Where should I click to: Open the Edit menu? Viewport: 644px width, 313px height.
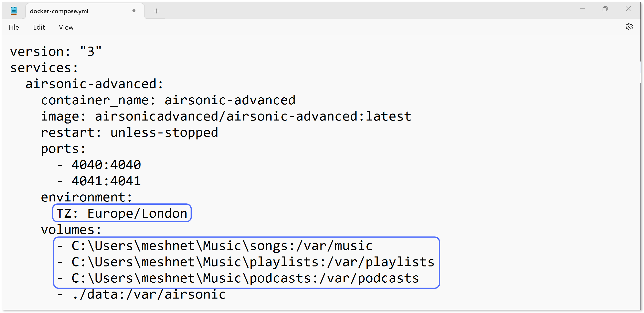tap(39, 27)
